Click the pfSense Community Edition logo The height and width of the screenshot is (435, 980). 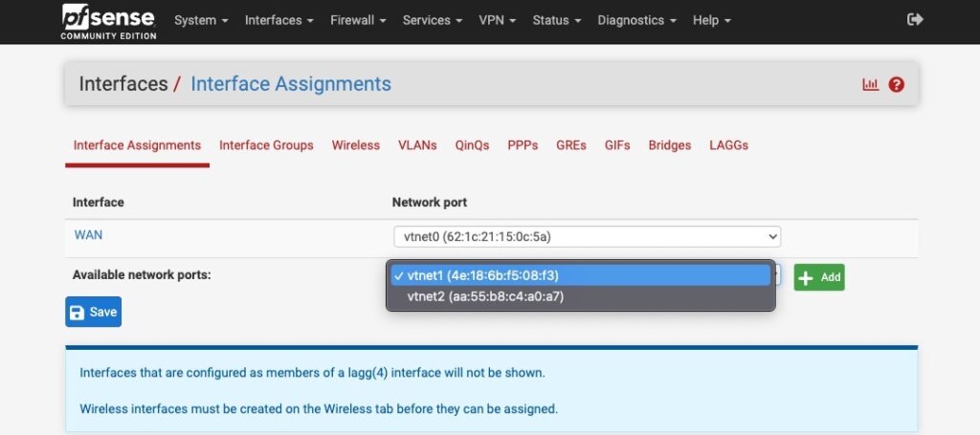(109, 21)
